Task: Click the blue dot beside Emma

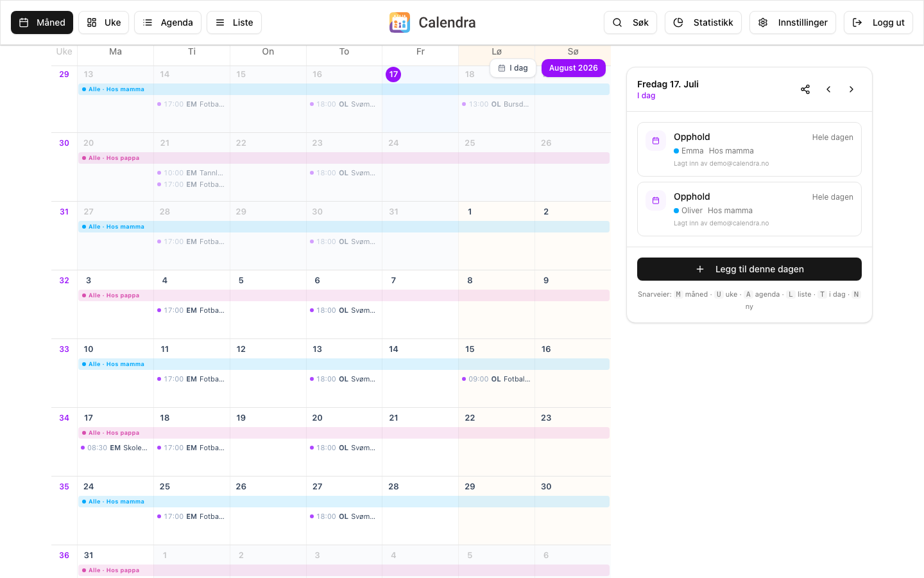Action: (676, 151)
